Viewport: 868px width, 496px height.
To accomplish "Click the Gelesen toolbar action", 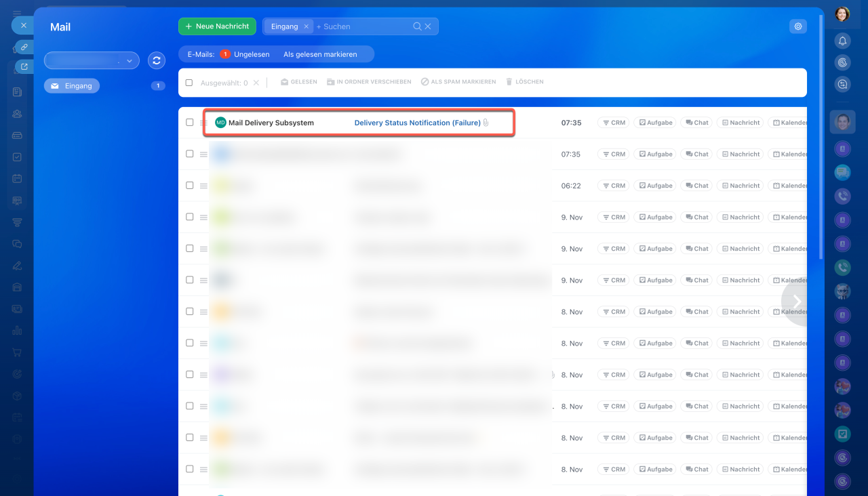I will click(x=299, y=82).
